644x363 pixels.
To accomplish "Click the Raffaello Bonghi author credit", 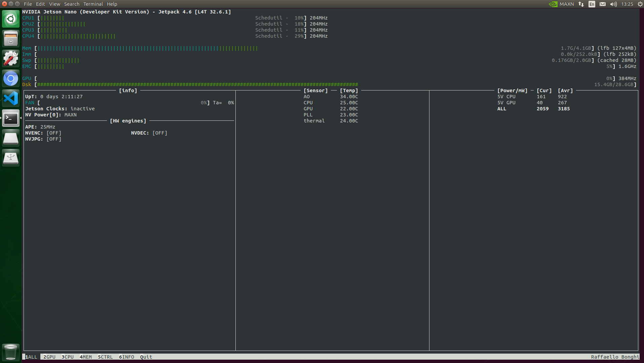I will pyautogui.click(x=615, y=357).
